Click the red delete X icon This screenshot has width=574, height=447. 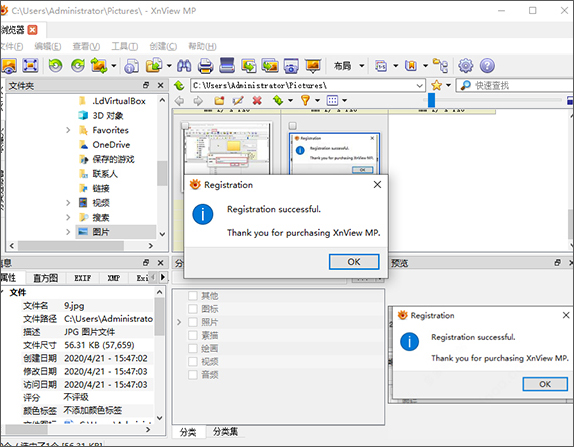click(257, 100)
